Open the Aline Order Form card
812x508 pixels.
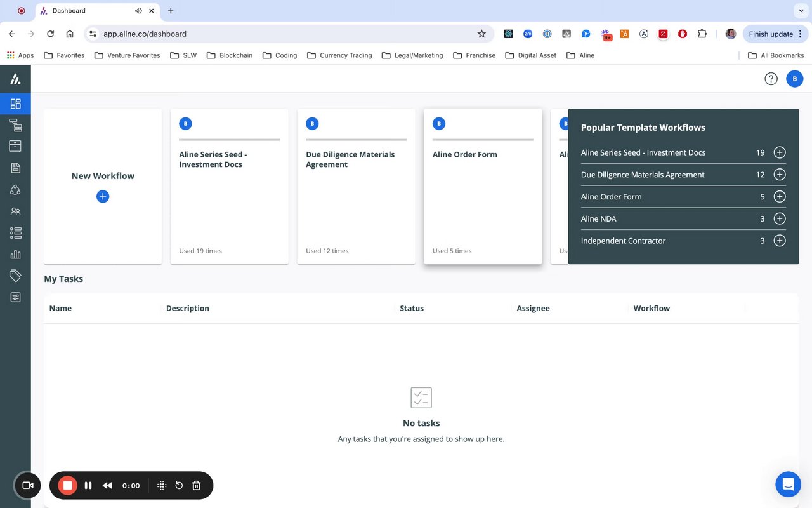[x=483, y=186]
